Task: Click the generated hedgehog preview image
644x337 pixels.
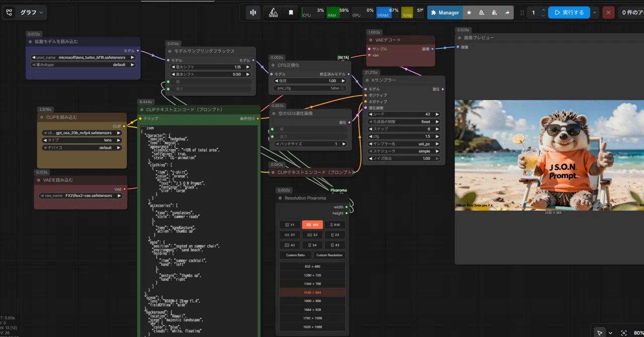Action: tap(549, 155)
